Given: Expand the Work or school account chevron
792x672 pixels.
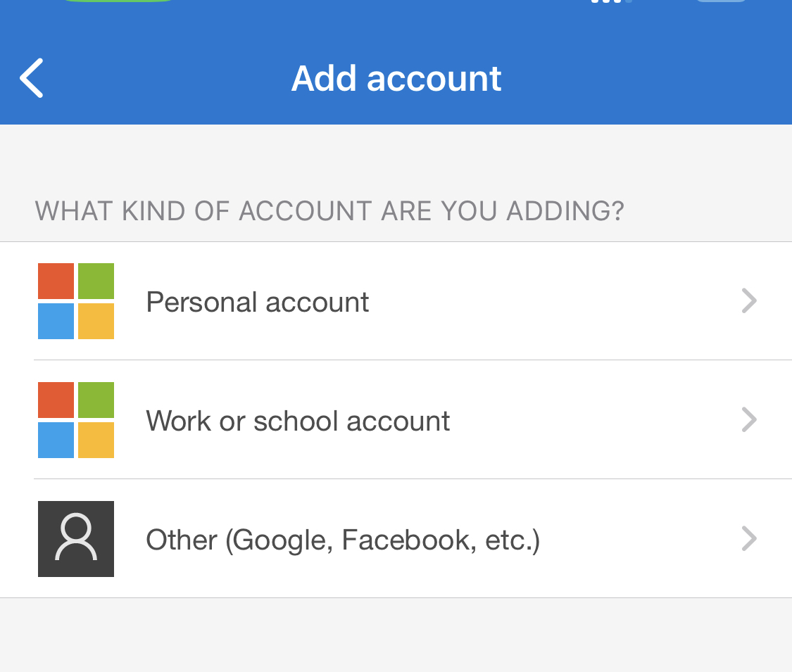Looking at the screenshot, I should coord(749,420).
